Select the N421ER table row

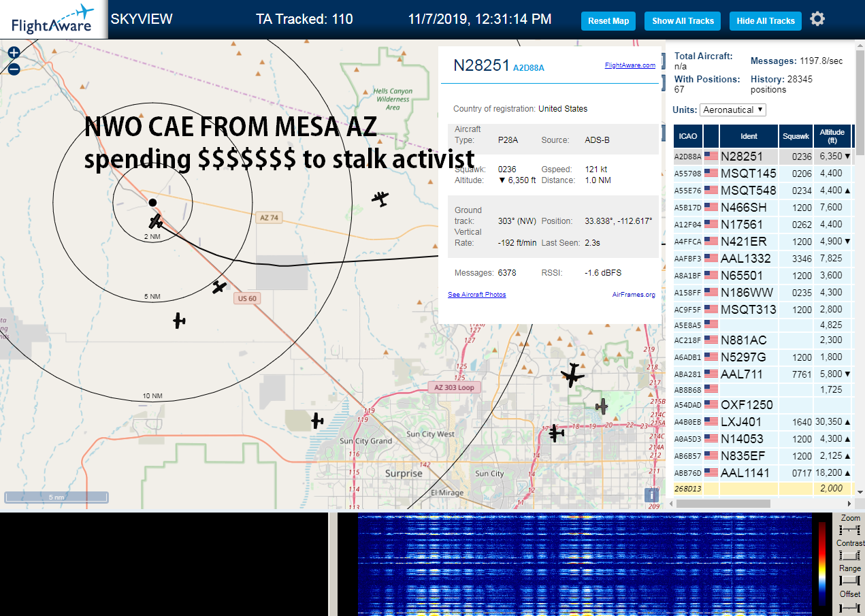(x=762, y=242)
